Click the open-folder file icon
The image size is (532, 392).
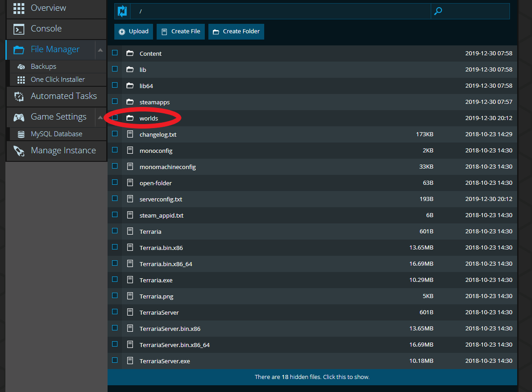(x=130, y=183)
